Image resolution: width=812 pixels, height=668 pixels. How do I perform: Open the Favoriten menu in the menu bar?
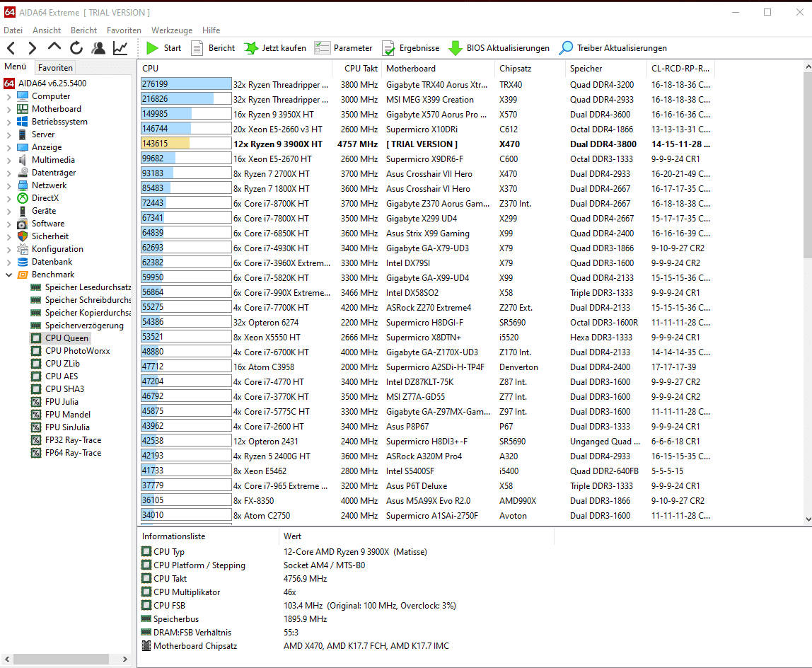124,30
